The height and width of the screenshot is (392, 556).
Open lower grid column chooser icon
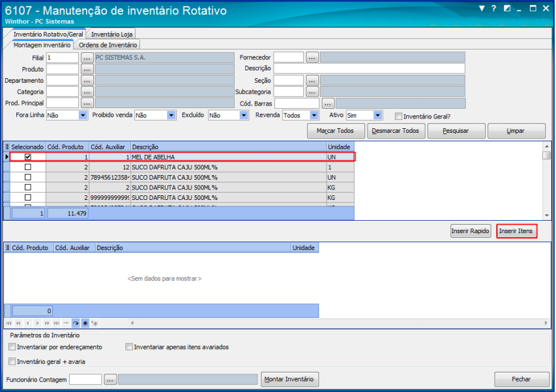coord(7,247)
